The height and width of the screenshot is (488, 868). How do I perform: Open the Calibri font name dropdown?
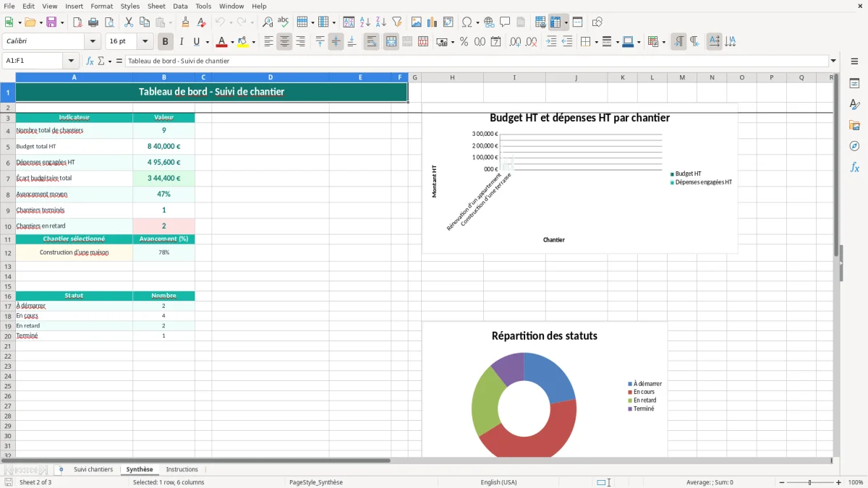coord(93,42)
